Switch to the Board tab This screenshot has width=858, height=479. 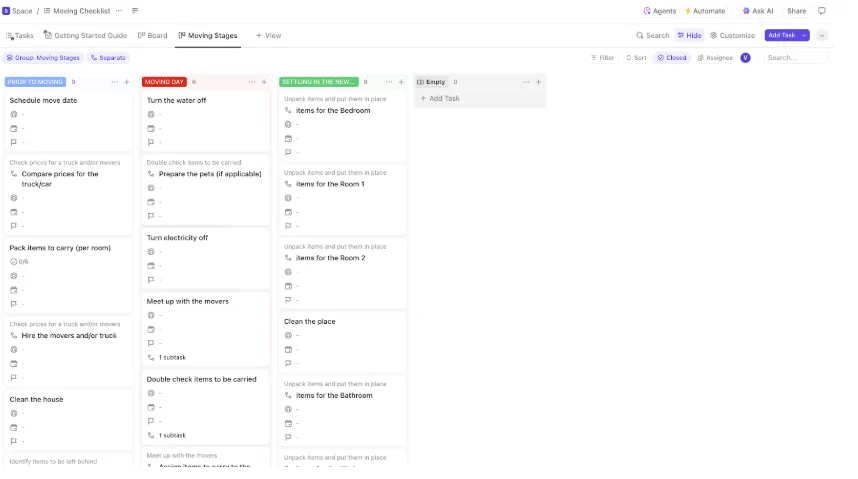point(153,36)
